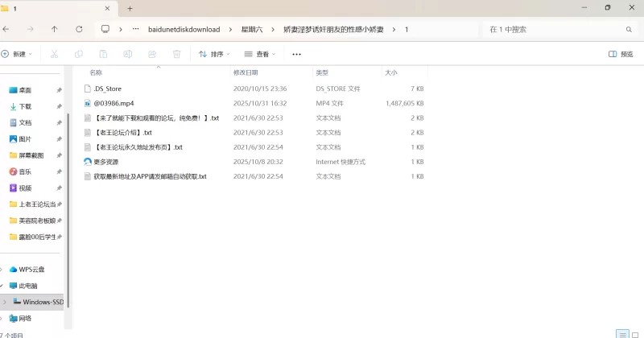Open 此电脑 in navigation pane

pos(27,286)
